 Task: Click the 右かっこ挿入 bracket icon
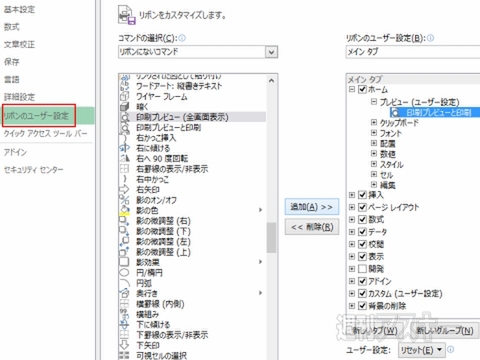[124, 138]
